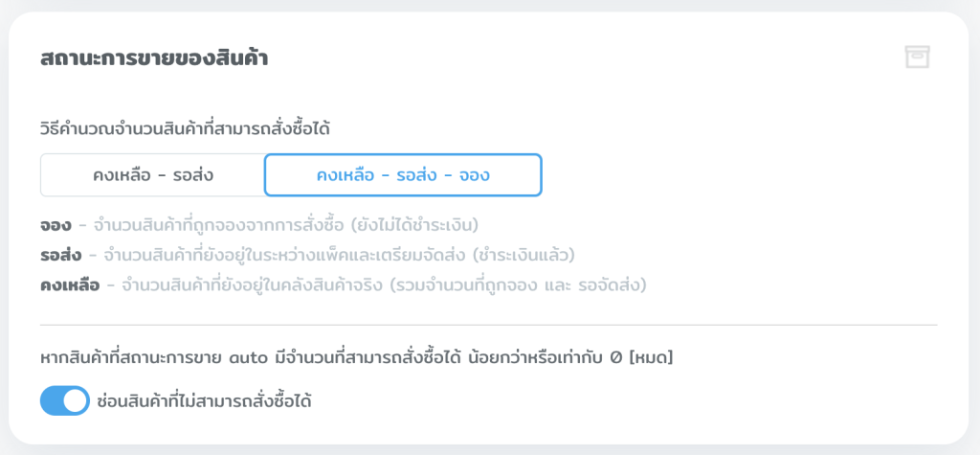Click the "สถานะการขายของสินค้า" section heading

coord(154,59)
